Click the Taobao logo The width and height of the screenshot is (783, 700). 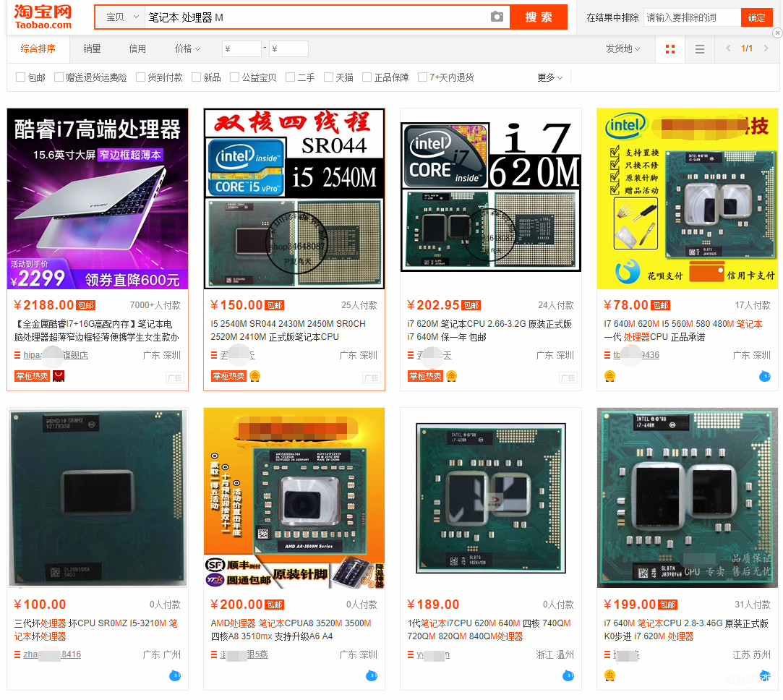coord(43,17)
